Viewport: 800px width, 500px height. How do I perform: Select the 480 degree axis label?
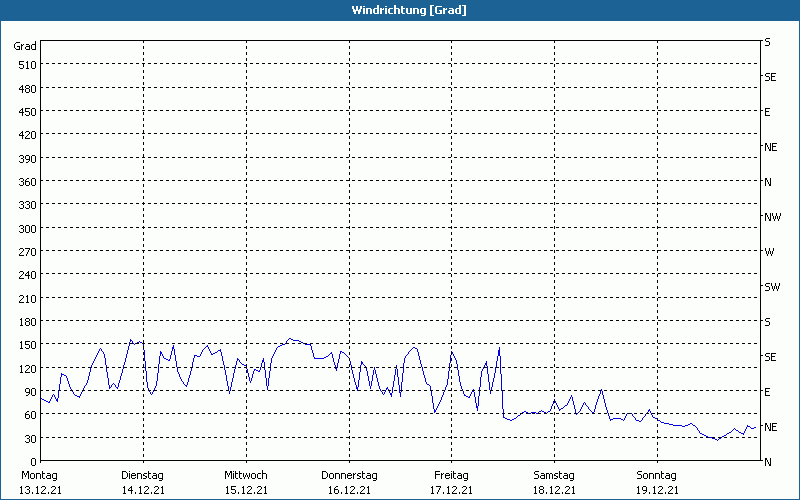tap(27, 89)
